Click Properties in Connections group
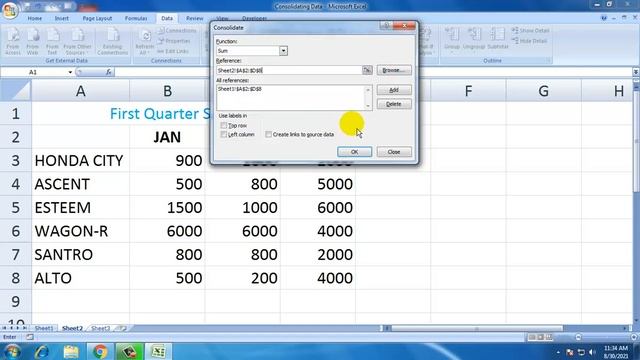 [x=175, y=41]
